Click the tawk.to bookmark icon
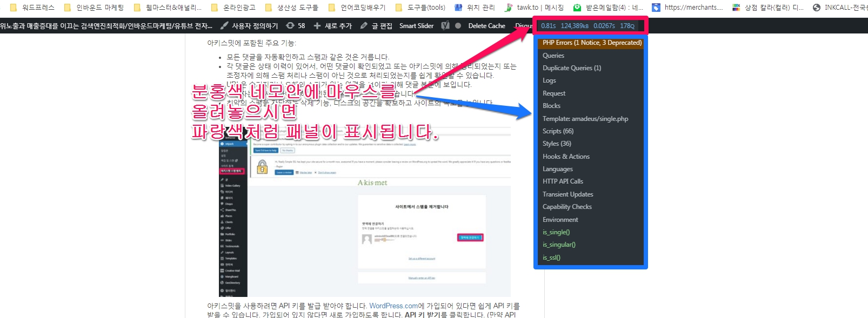The height and width of the screenshot is (318, 868). pyautogui.click(x=509, y=8)
